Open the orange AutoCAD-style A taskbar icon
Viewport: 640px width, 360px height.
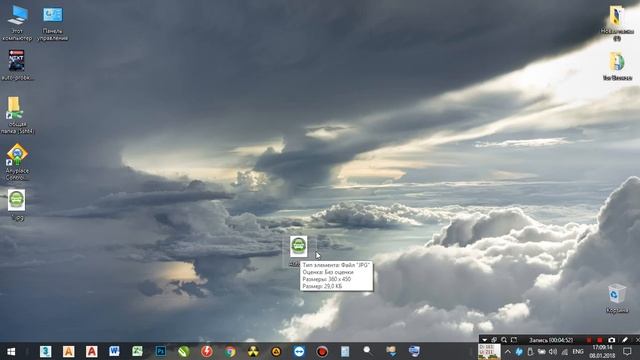click(69, 351)
